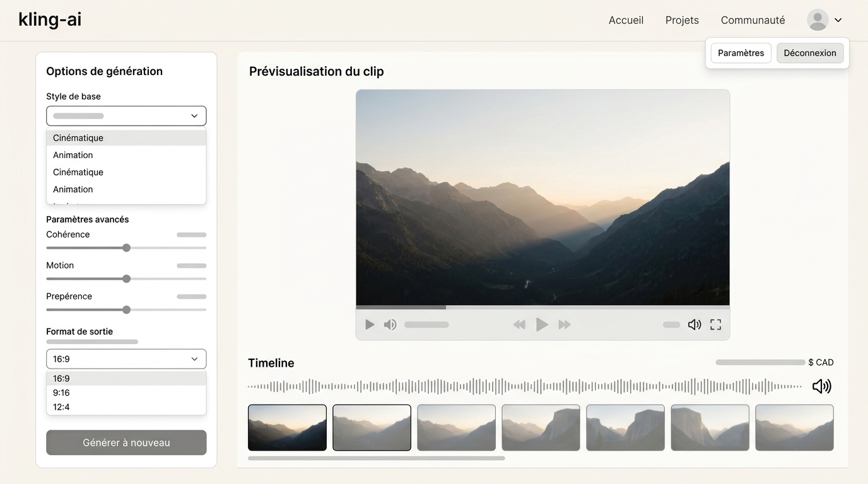Click the second Animation list option
The height and width of the screenshot is (484, 868).
pos(126,189)
